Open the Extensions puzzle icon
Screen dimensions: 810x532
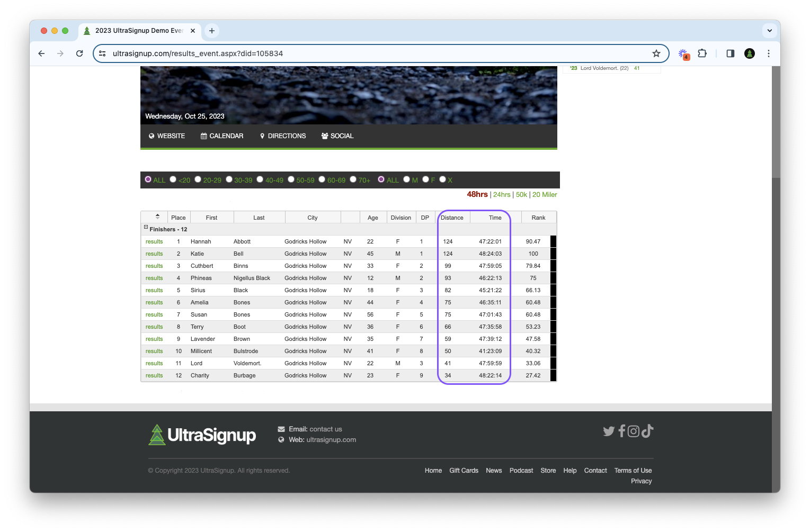(x=702, y=53)
